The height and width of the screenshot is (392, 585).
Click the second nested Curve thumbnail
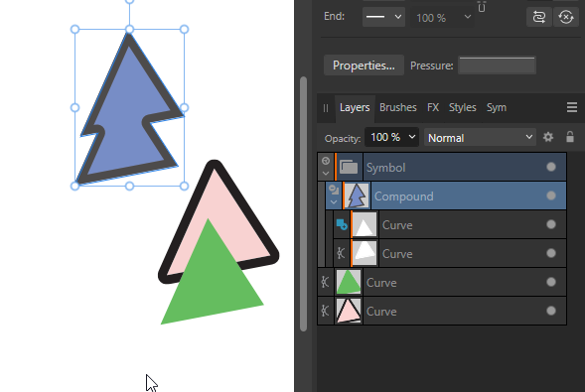(x=365, y=253)
